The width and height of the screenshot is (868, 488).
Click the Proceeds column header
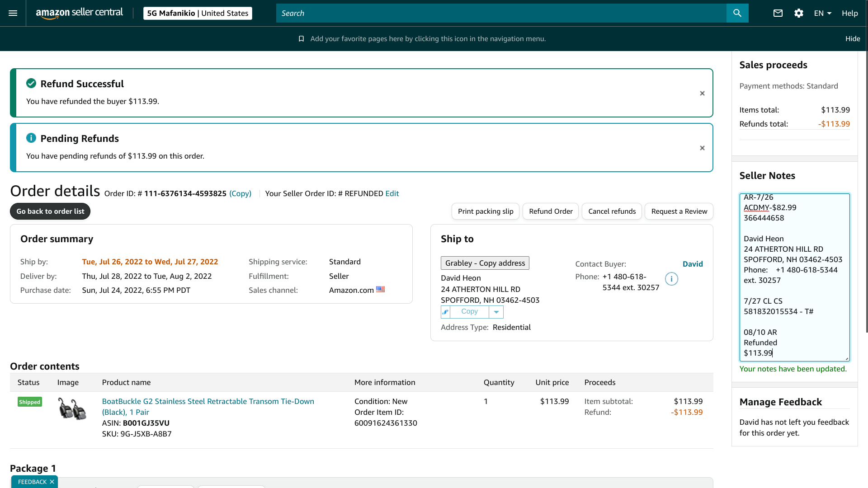click(600, 382)
